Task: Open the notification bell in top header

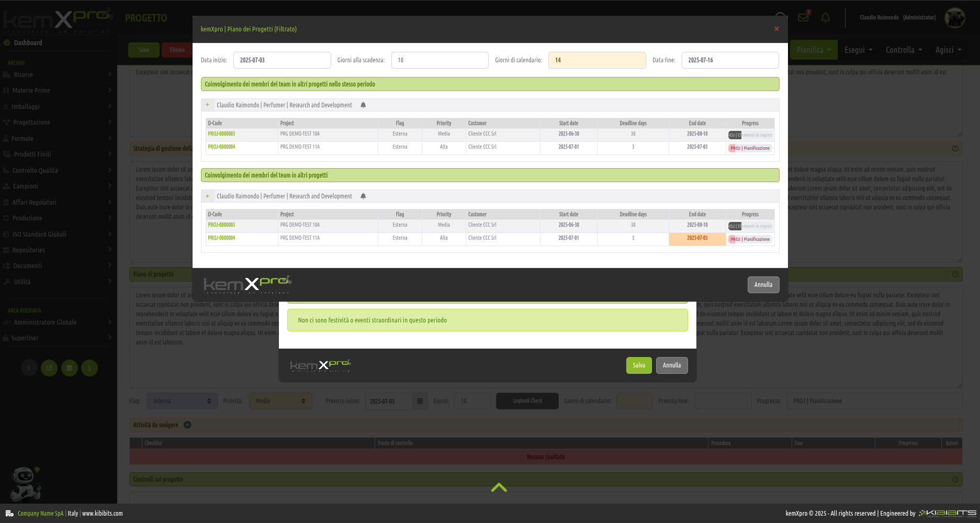Action: [x=826, y=18]
